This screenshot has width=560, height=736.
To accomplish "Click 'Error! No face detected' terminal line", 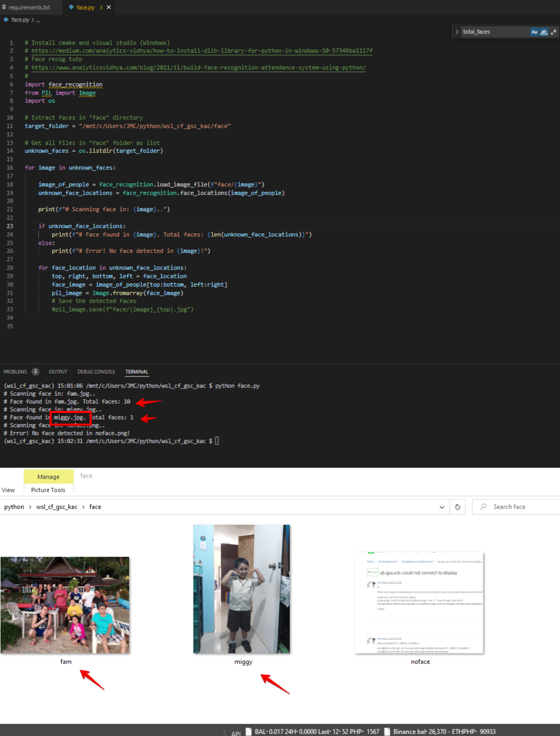I will click(x=66, y=433).
